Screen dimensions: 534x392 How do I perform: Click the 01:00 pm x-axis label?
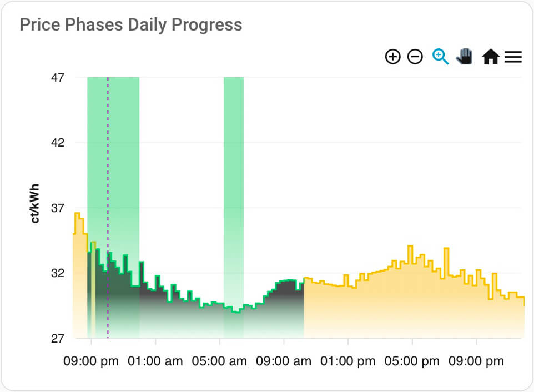pos(348,361)
